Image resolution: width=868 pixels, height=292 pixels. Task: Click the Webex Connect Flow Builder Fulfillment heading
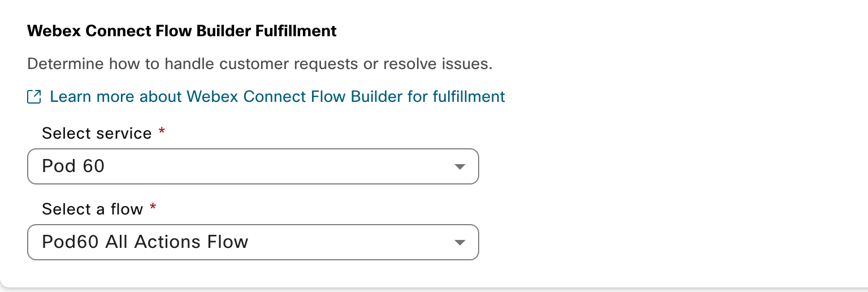(x=181, y=31)
